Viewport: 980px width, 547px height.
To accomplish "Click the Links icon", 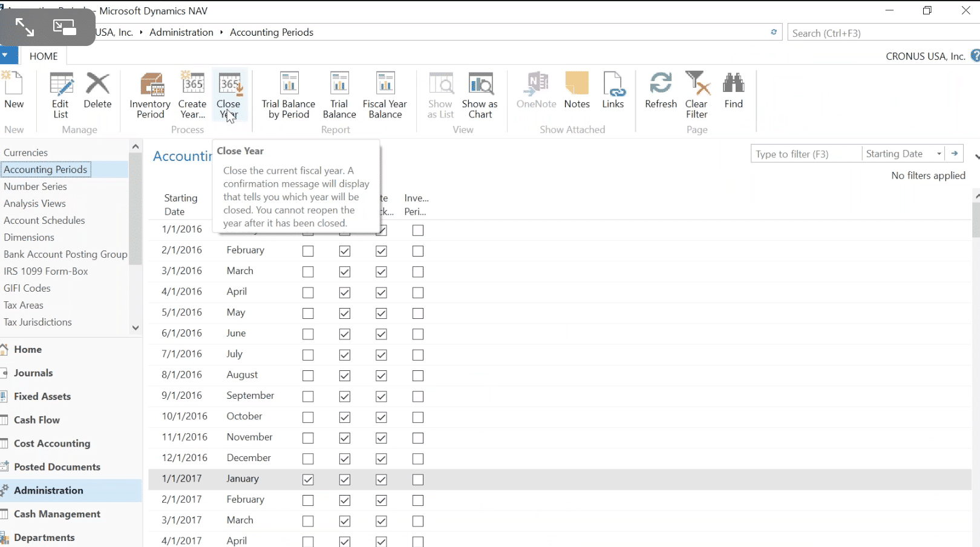I will pyautogui.click(x=613, y=91).
